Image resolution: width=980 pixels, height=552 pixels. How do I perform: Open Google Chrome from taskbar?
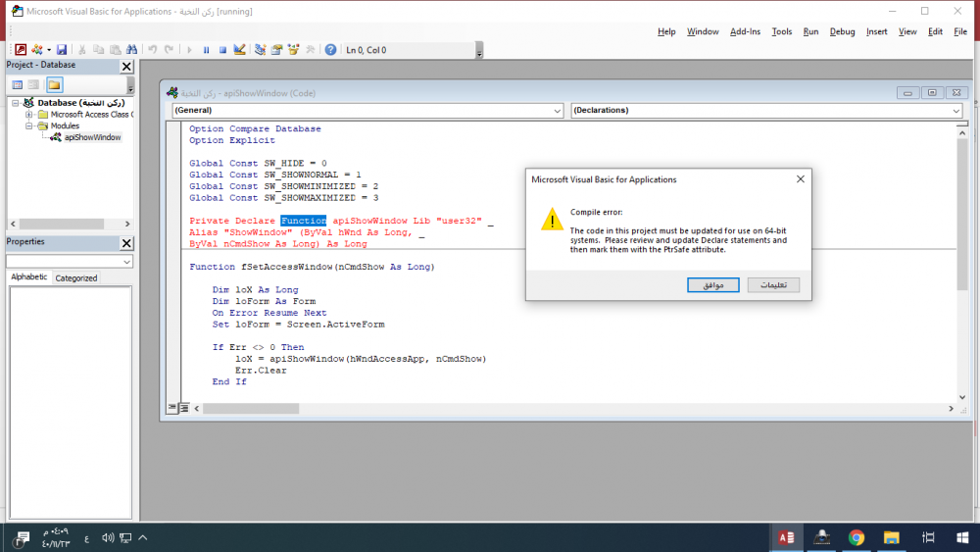coord(857,537)
